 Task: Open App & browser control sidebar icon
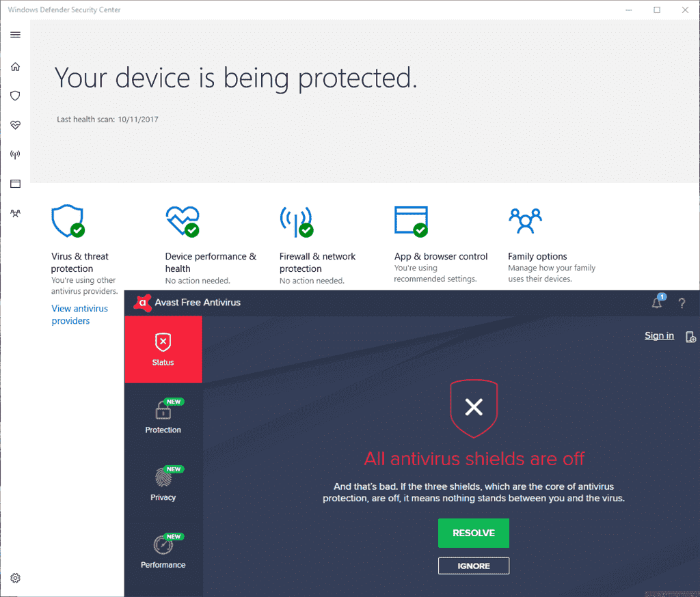(x=15, y=184)
